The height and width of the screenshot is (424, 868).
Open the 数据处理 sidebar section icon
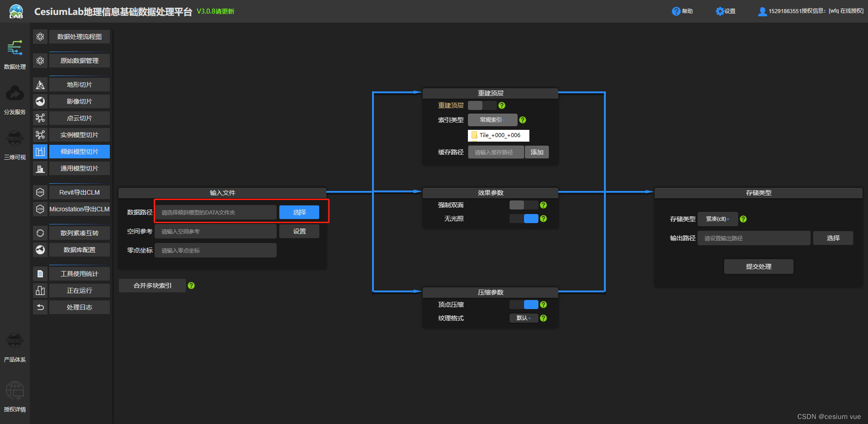pos(15,48)
